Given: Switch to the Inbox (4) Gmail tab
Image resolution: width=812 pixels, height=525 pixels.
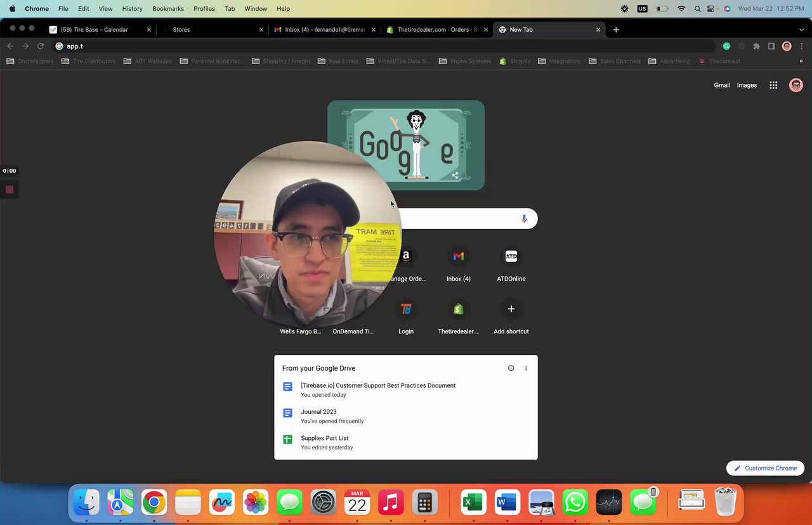Looking at the screenshot, I should (x=325, y=29).
